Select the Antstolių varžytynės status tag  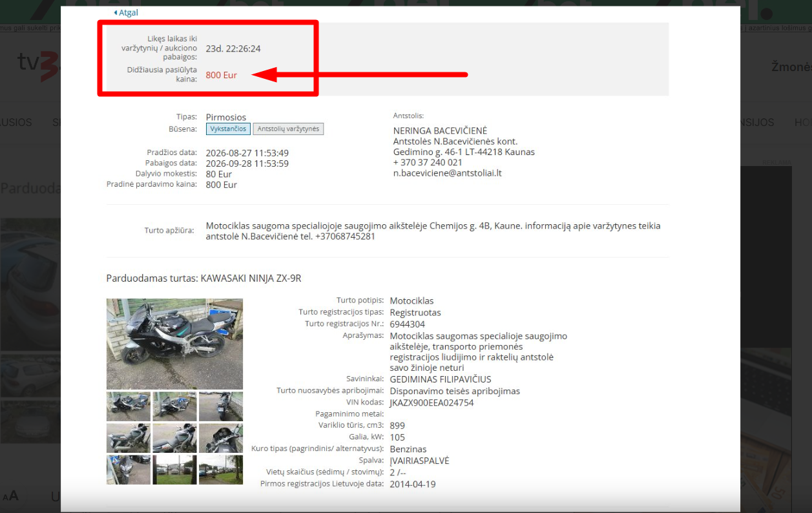(x=288, y=129)
